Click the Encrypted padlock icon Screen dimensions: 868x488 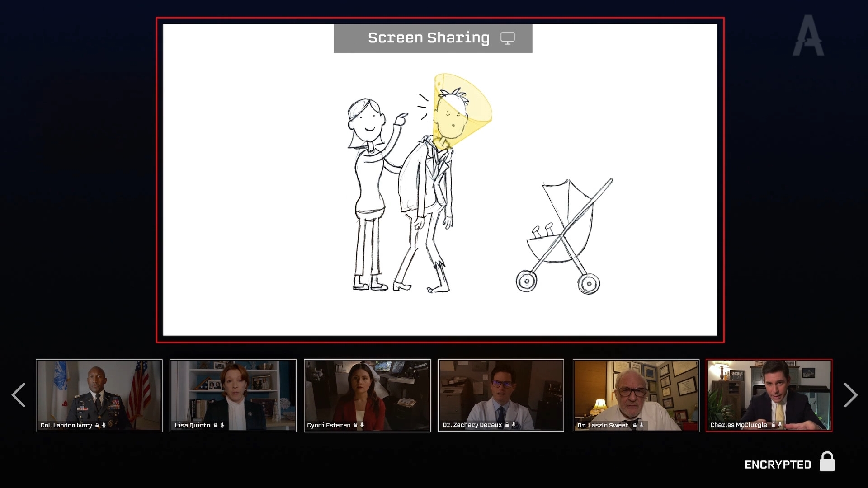point(827,462)
